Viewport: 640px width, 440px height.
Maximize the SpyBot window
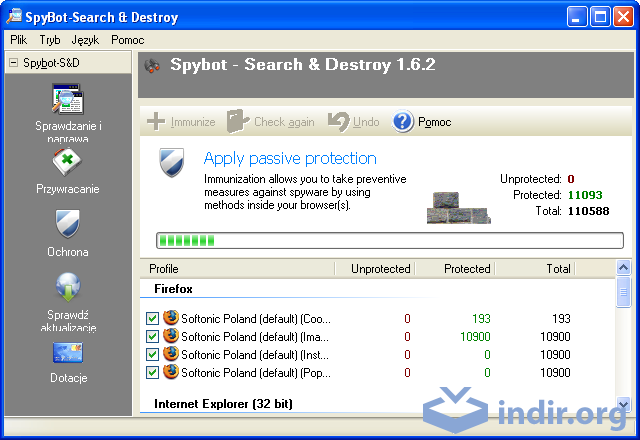coord(600,17)
